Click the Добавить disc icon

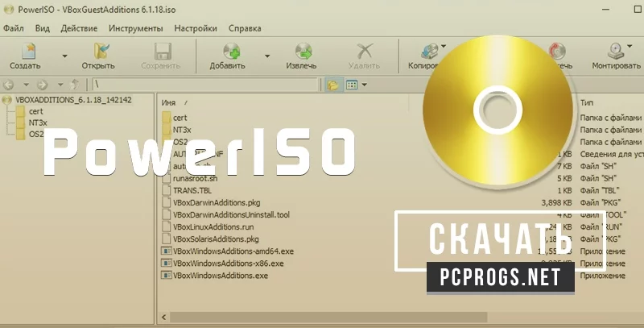pyautogui.click(x=232, y=52)
